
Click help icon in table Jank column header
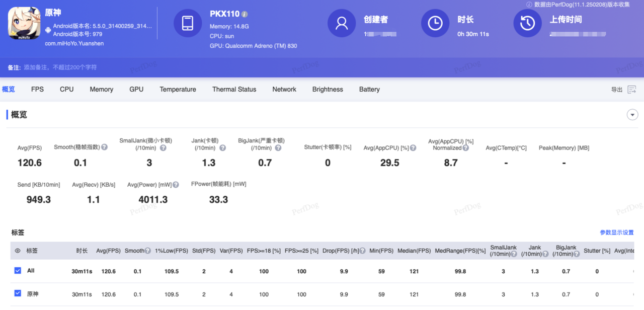pyautogui.click(x=545, y=254)
